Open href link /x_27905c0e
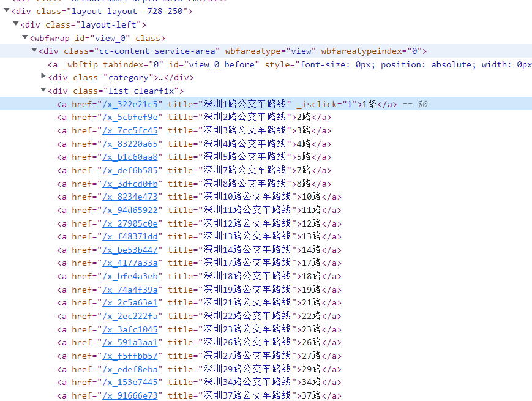This screenshot has width=532, height=401. click(130, 223)
